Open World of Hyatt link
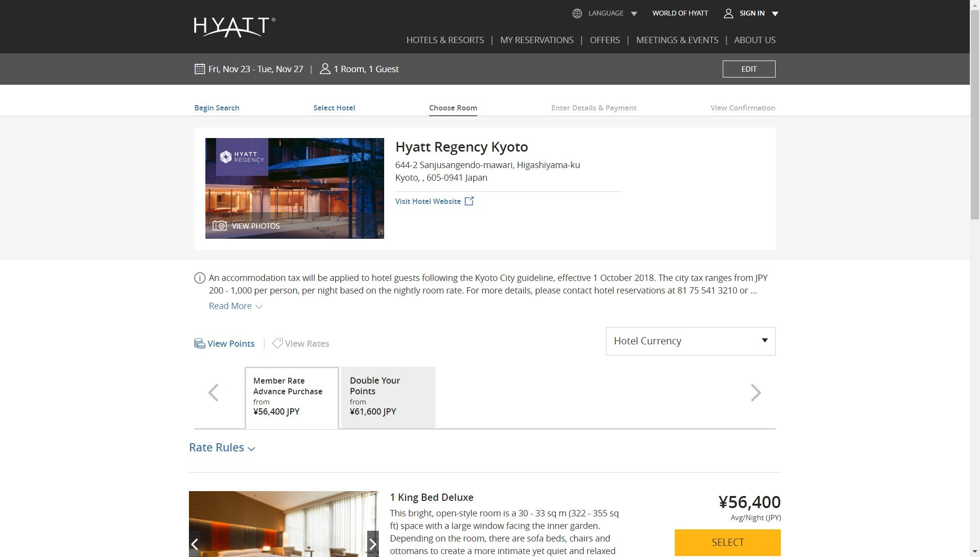980x557 pixels. [680, 14]
